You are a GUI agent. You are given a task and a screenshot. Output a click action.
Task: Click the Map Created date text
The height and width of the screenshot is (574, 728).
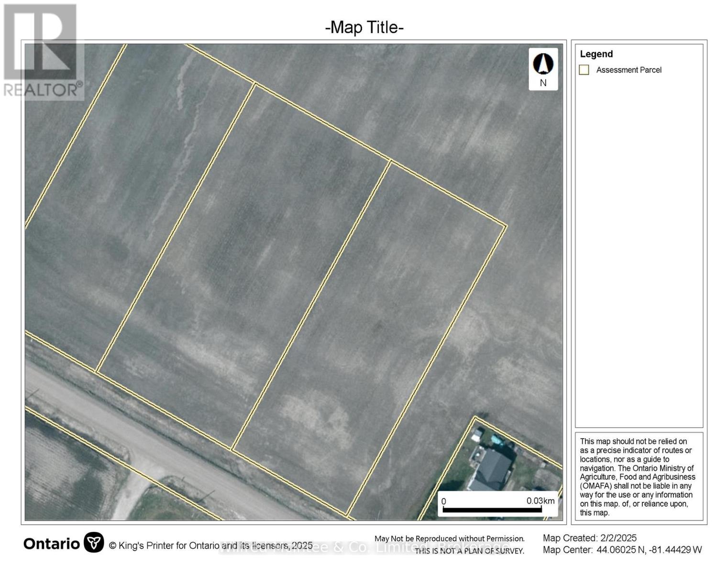tap(589, 538)
